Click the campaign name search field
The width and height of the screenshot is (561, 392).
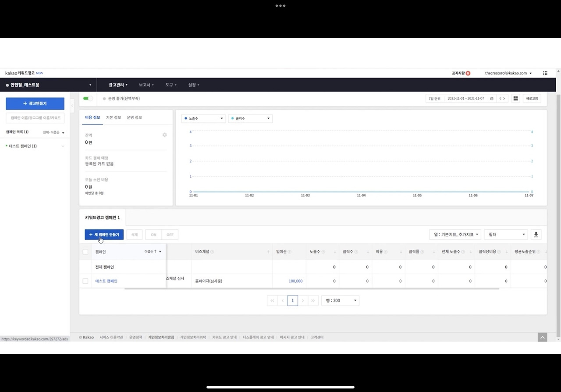[35, 118]
